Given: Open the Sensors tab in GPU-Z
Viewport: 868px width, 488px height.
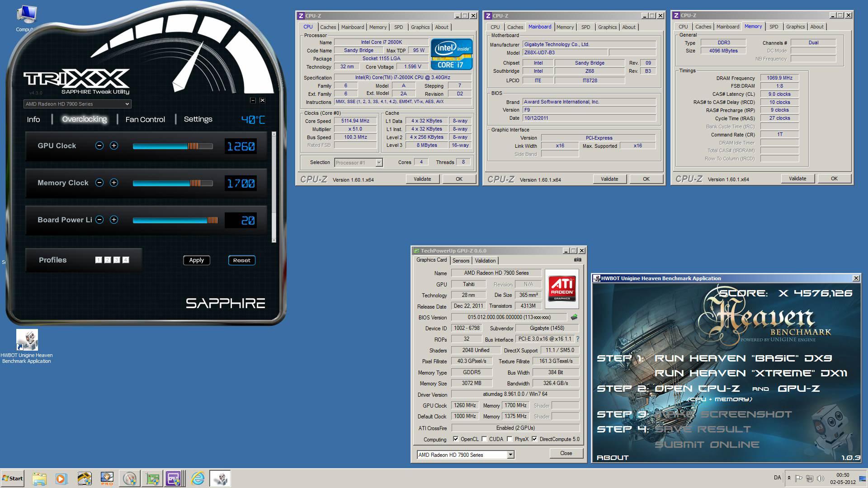Looking at the screenshot, I should coord(461,261).
